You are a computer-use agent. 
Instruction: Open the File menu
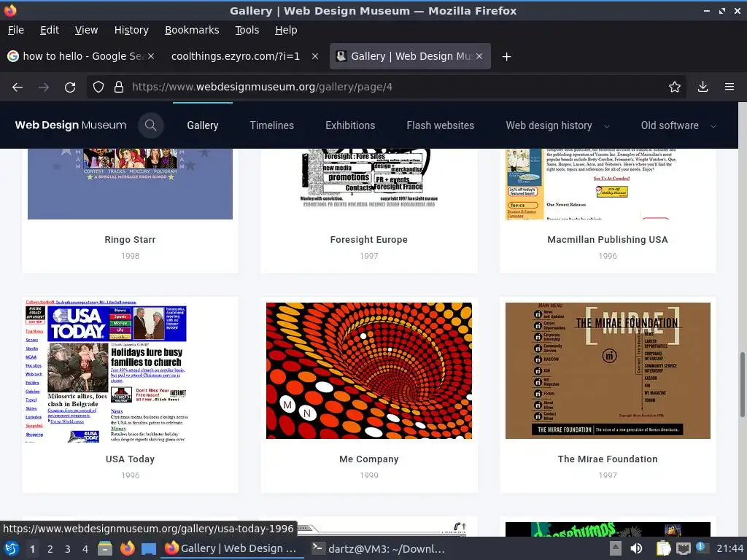pyautogui.click(x=16, y=30)
